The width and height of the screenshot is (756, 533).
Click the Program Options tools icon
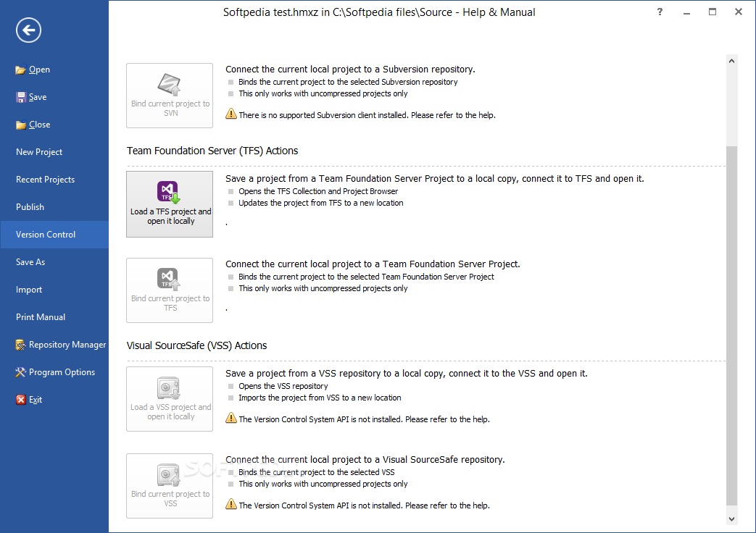(20, 372)
